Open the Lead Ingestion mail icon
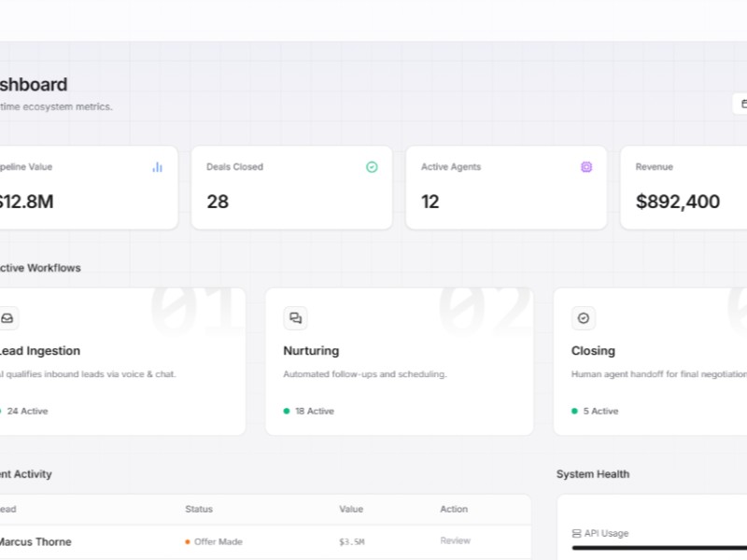This screenshot has width=747, height=560. click(x=8, y=318)
